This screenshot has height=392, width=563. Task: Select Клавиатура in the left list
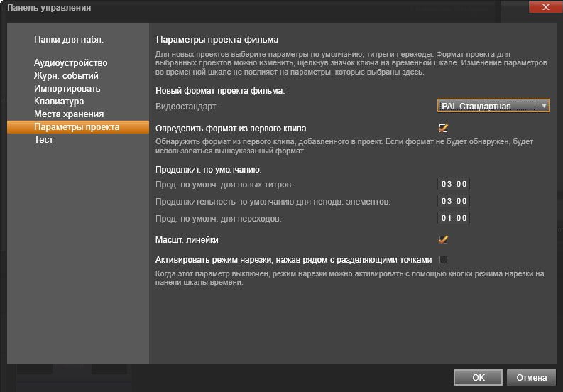click(x=59, y=102)
